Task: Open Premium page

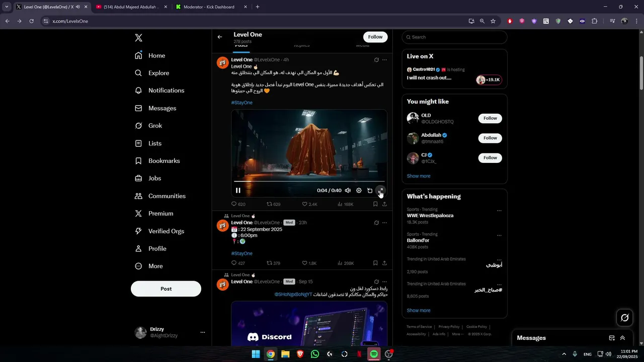Action: tap(154, 214)
